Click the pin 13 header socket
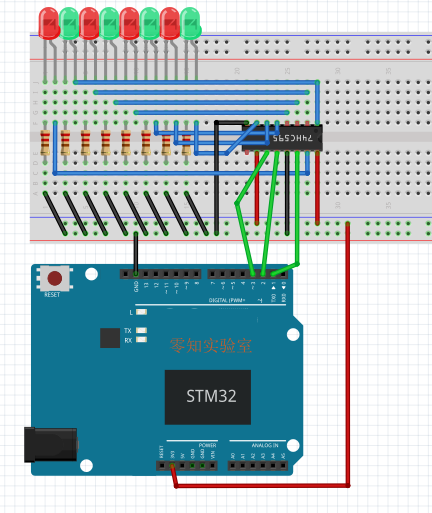 [x=146, y=274]
